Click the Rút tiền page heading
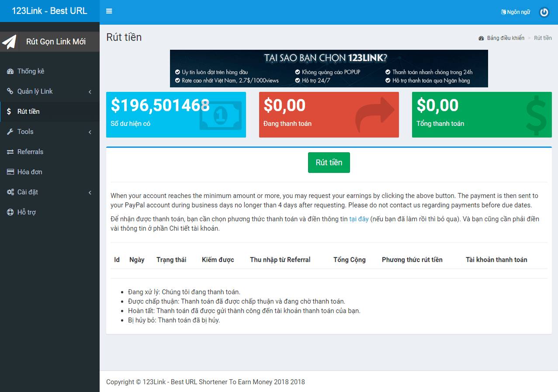This screenshot has width=558, height=392. pos(124,37)
